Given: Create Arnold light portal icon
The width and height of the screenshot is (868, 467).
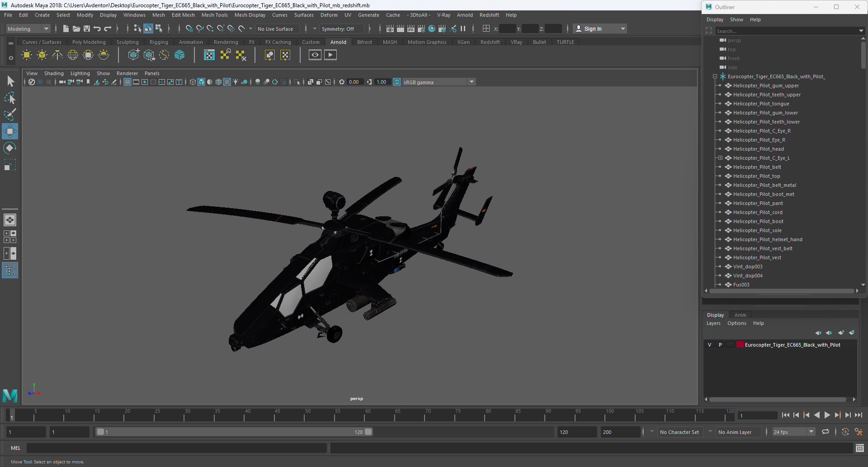Looking at the screenshot, I should coord(88,55).
